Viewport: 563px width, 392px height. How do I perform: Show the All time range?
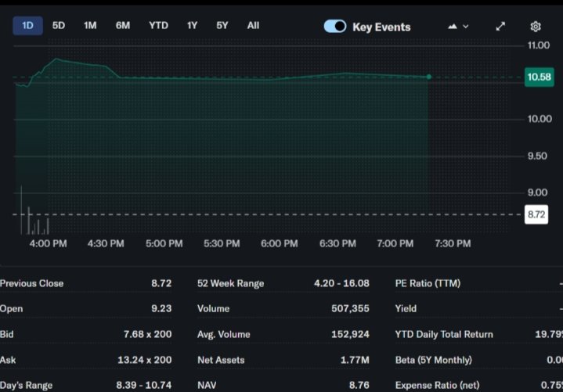(x=253, y=25)
